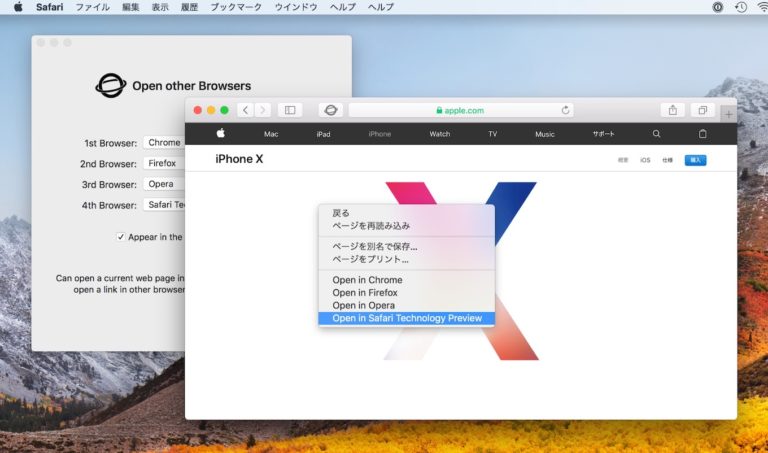This screenshot has width=768, height=453.
Task: Choose ページを再読み込み in context menu
Action: [406, 226]
